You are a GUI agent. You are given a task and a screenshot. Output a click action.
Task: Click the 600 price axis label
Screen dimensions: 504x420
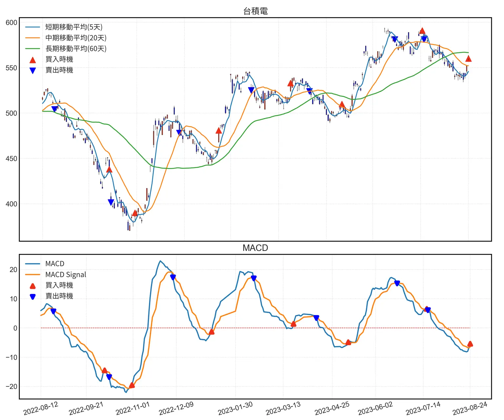[11, 23]
